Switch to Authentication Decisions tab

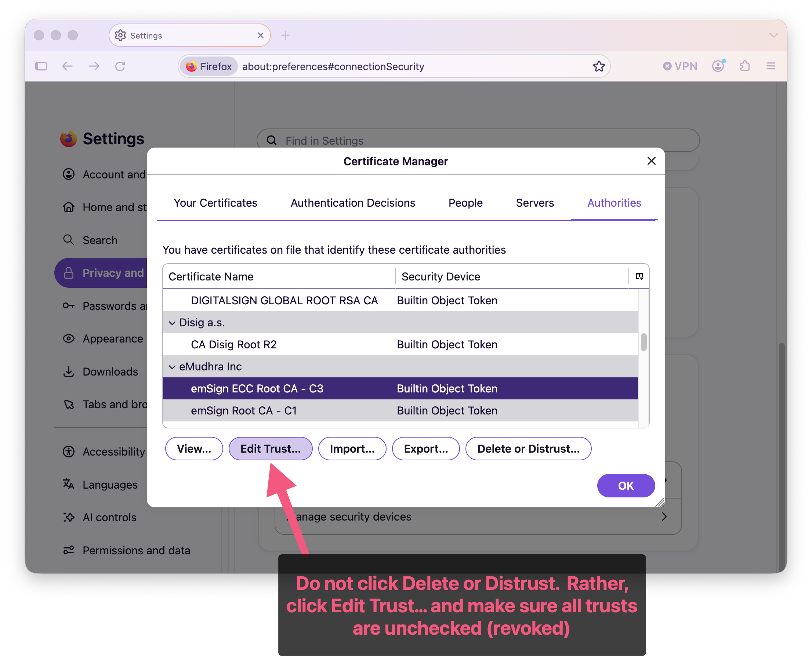[352, 203]
